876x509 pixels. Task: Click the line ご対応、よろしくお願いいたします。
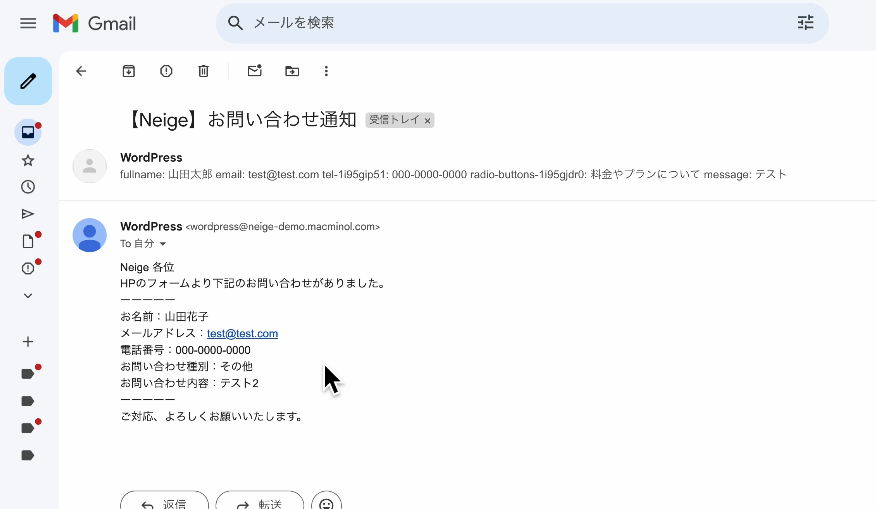tap(212, 416)
